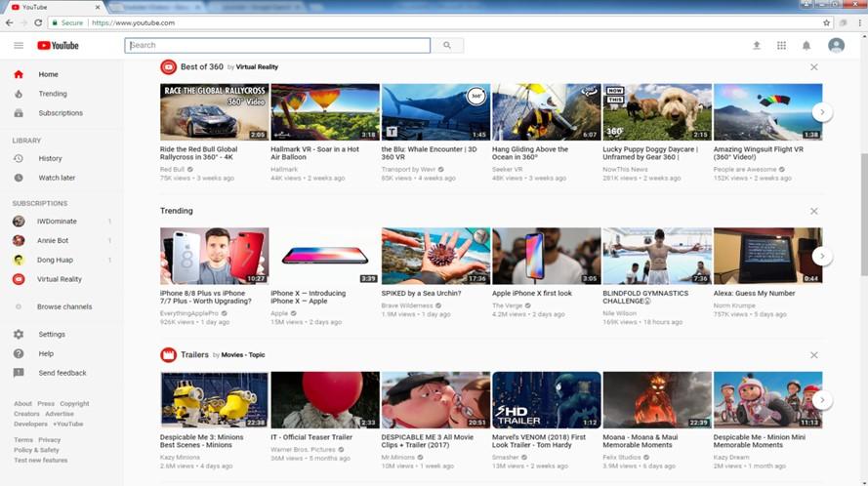Play Marvel's VENOM trailer thumbnail

coord(547,400)
